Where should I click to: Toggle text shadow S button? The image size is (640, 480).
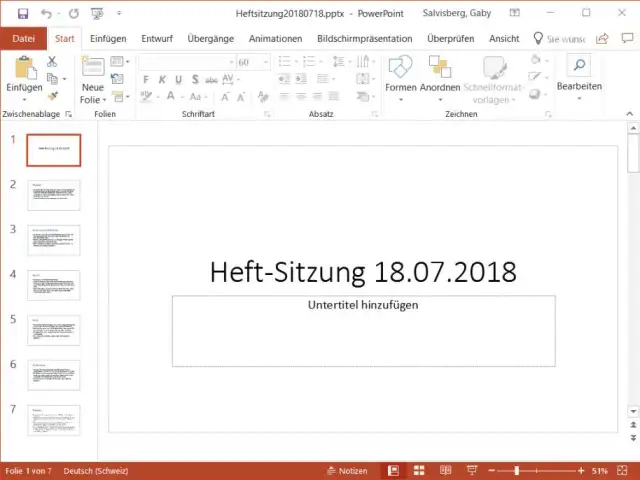[x=195, y=79]
